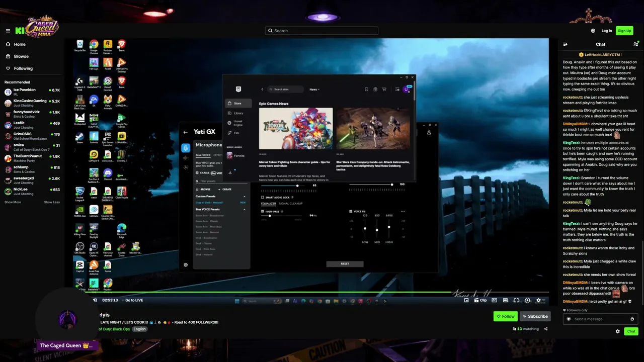Open video player settings gear
644x362 pixels.
[538, 300]
